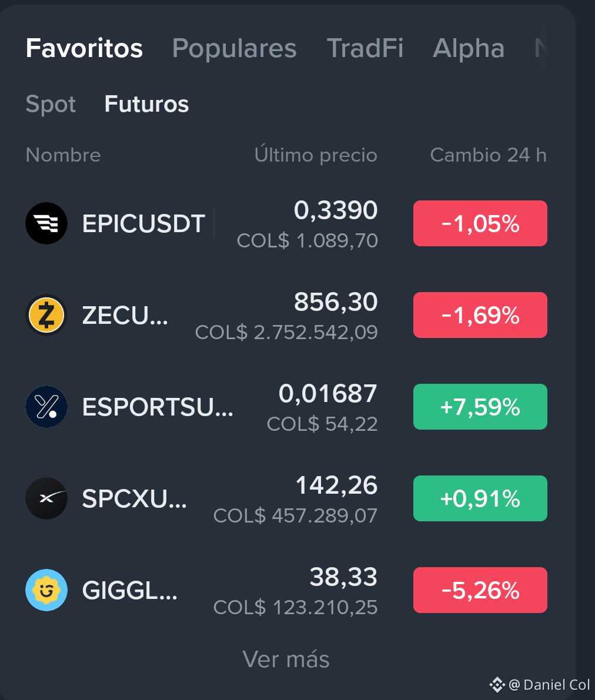Open the SPCXU... futures pair row name
595x700 pixels.
click(x=135, y=498)
